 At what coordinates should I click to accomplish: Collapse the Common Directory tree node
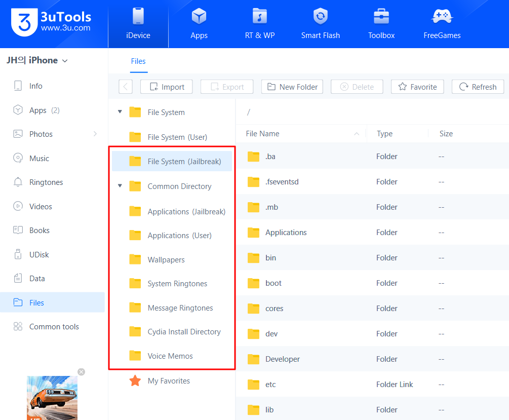pyautogui.click(x=120, y=186)
